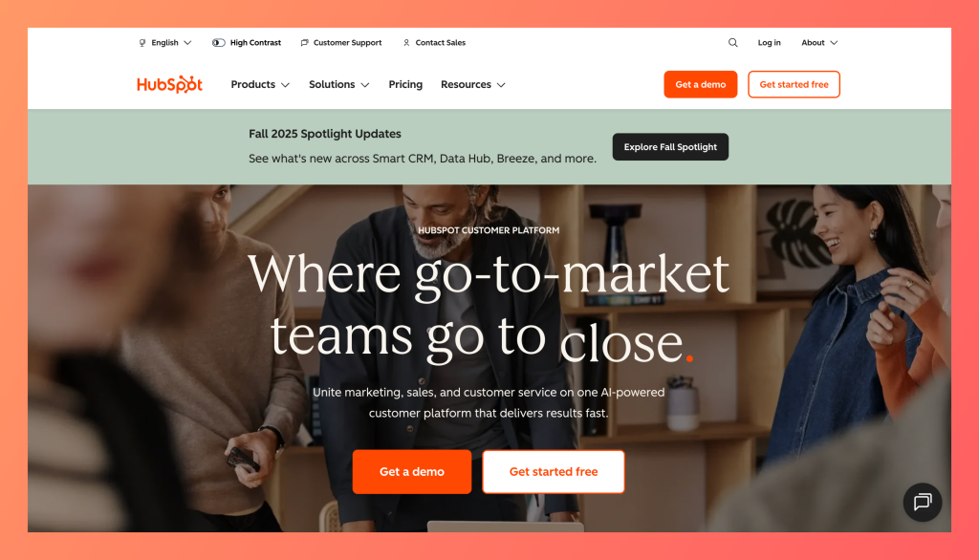Click the HubSpot logo
Screen dimensions: 979x560
[170, 84]
